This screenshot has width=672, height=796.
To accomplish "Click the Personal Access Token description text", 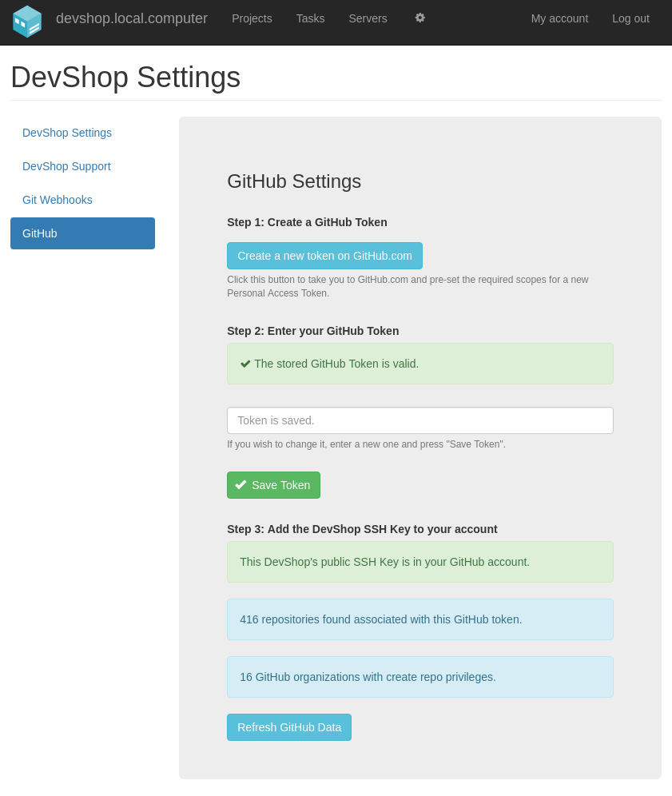I will [x=408, y=286].
